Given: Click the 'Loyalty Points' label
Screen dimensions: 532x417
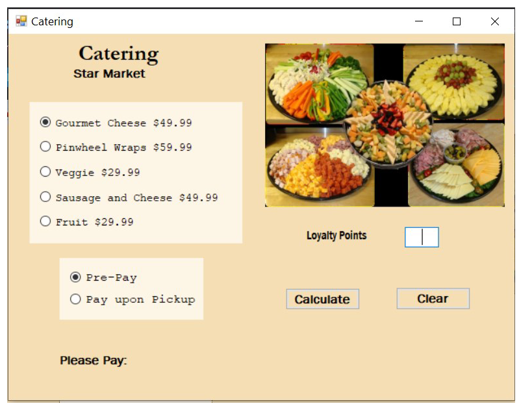Looking at the screenshot, I should coord(336,236).
